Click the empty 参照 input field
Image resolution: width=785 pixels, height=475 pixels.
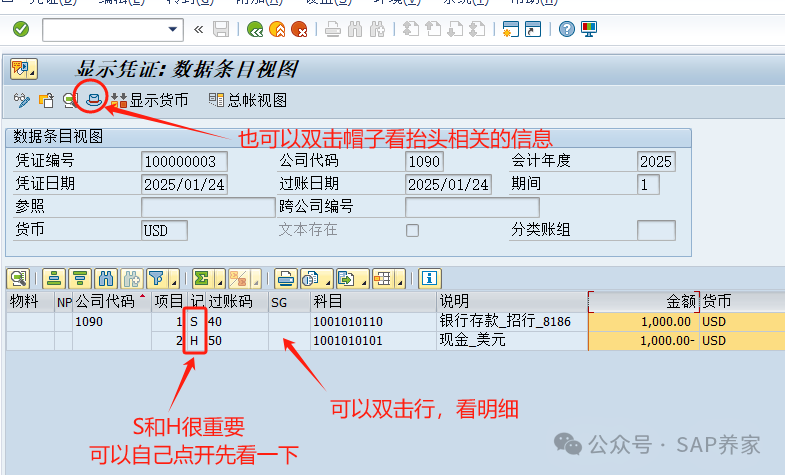click(208, 207)
